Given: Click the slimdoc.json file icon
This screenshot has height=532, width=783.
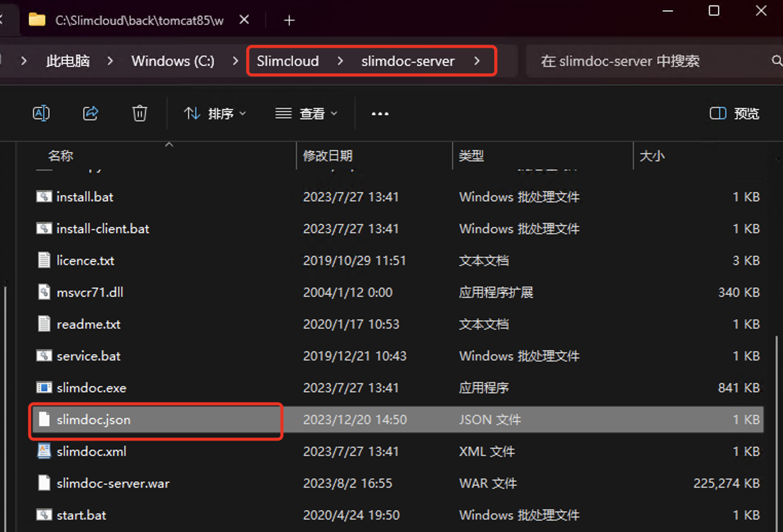Looking at the screenshot, I should (44, 420).
